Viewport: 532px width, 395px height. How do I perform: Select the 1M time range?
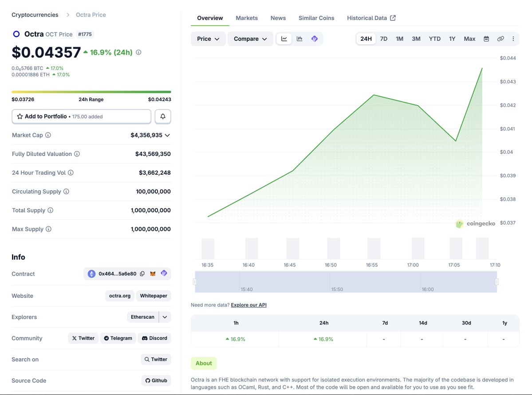pyautogui.click(x=399, y=39)
